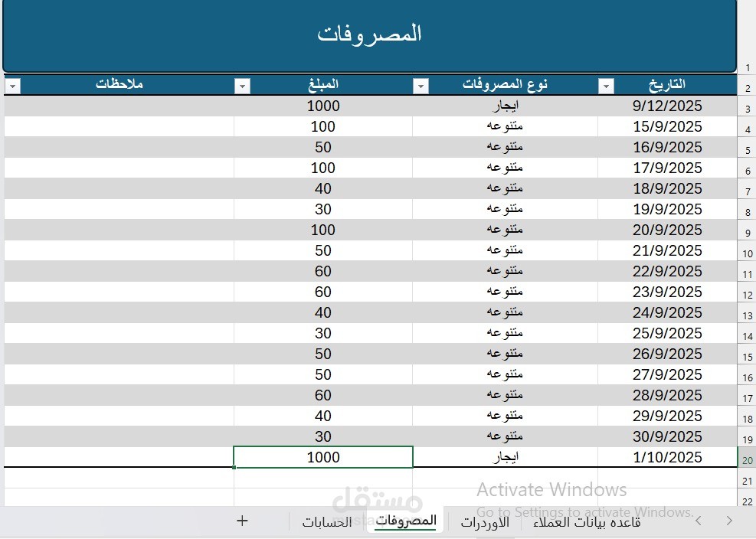The height and width of the screenshot is (539, 756).
Task: Select amount 1000 in row 3
Action: tap(323, 106)
